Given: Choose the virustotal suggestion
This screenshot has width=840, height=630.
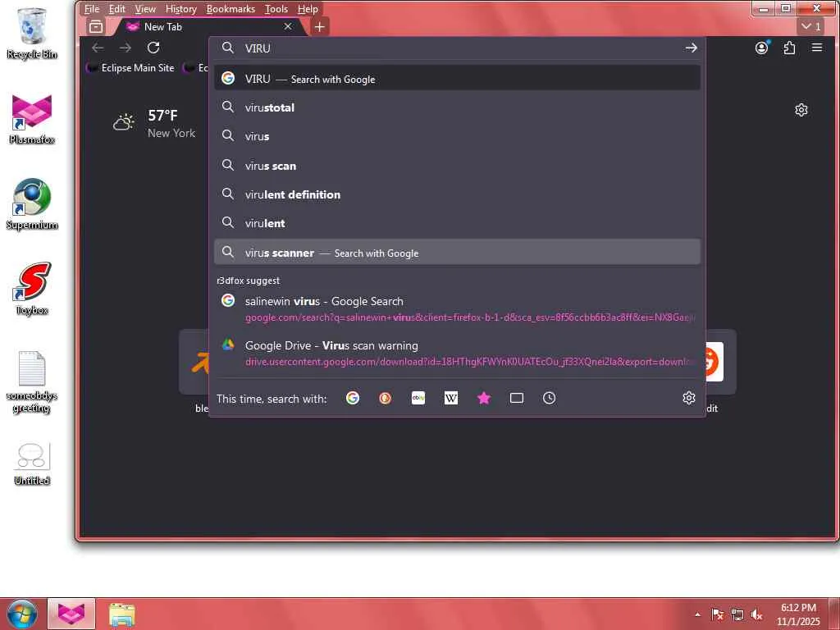Looking at the screenshot, I should click(457, 107).
